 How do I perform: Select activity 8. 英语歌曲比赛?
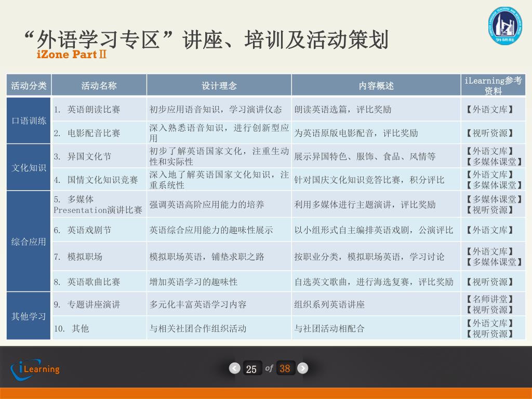click(99, 281)
